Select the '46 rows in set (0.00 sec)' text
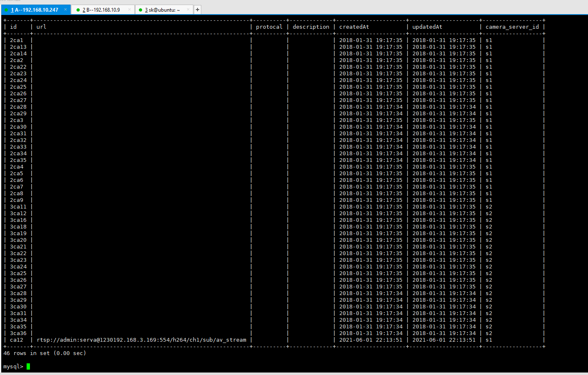This screenshot has height=375, width=588. click(x=44, y=353)
